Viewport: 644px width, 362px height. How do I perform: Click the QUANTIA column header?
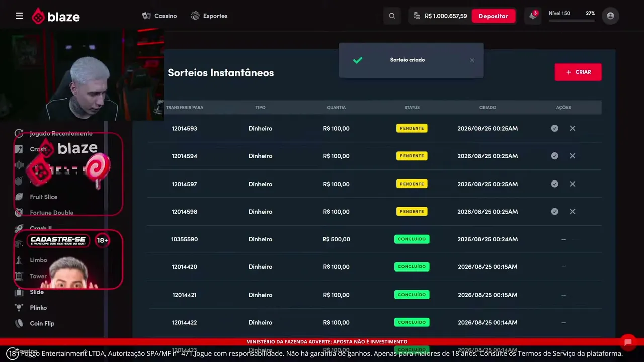[336, 107]
